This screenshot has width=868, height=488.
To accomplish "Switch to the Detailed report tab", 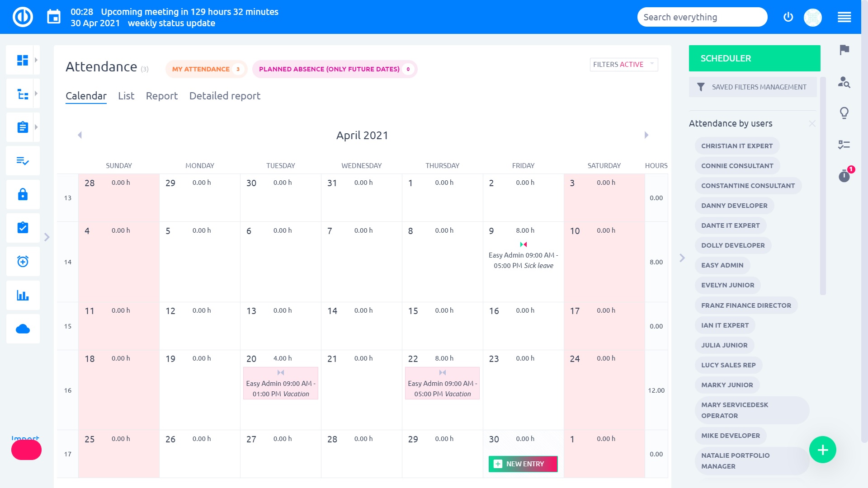I will (x=225, y=96).
